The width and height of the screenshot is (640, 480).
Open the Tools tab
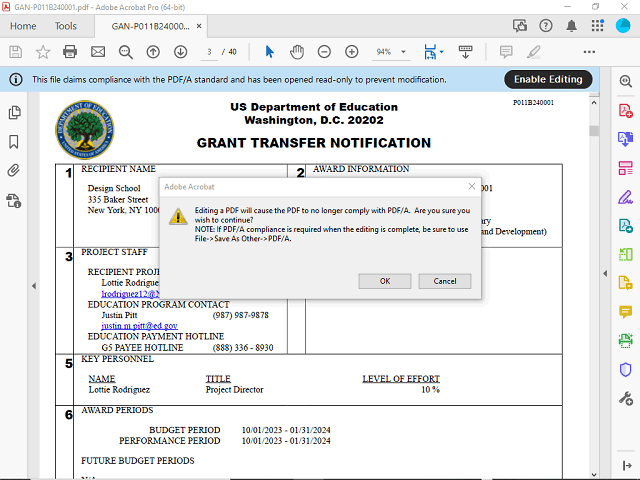pyautogui.click(x=66, y=26)
